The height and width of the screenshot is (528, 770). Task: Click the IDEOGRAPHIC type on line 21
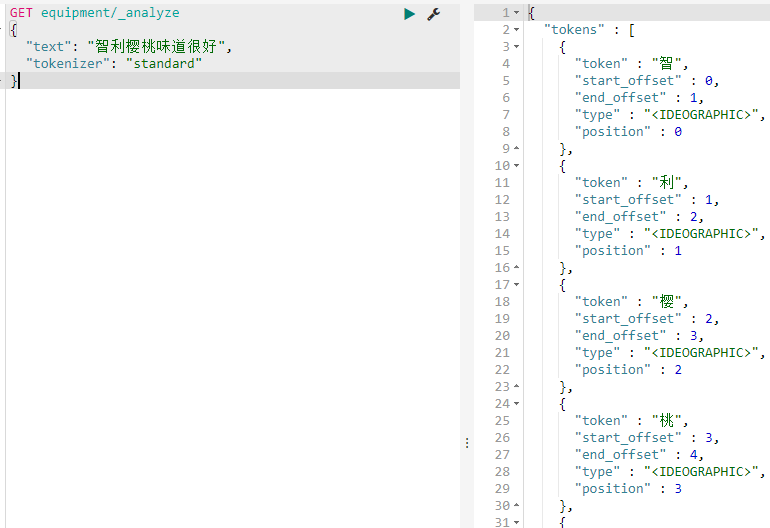point(701,353)
